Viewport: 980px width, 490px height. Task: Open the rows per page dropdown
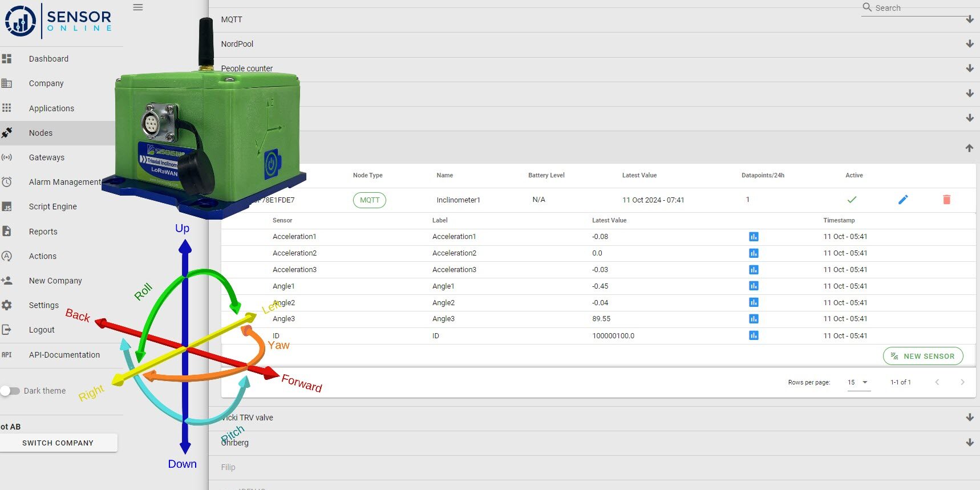tap(858, 382)
